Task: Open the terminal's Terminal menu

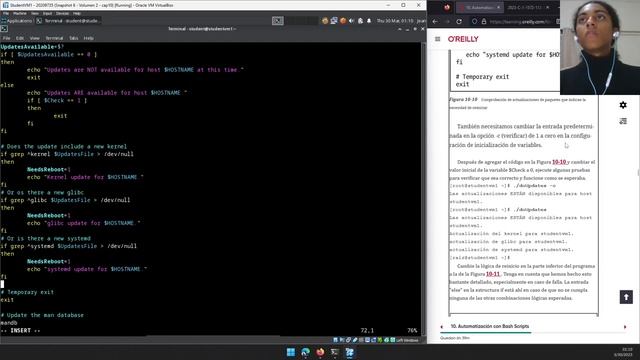Action: click(x=54, y=38)
